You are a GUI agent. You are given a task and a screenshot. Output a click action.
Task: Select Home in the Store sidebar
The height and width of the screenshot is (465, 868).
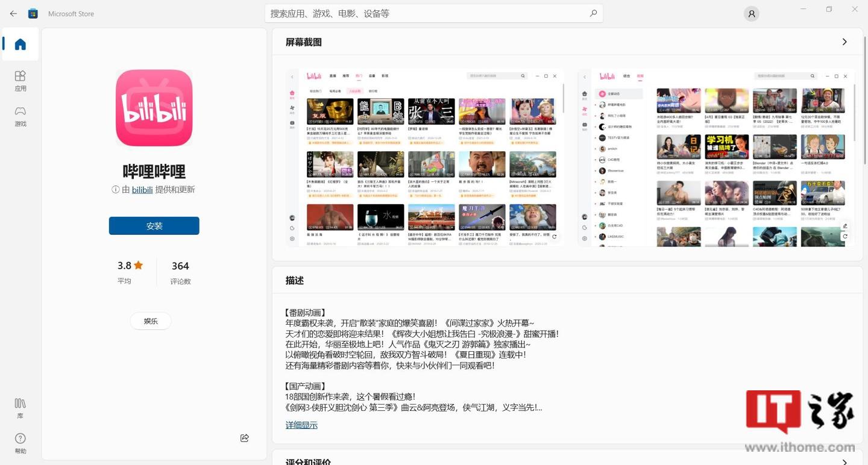[20, 44]
